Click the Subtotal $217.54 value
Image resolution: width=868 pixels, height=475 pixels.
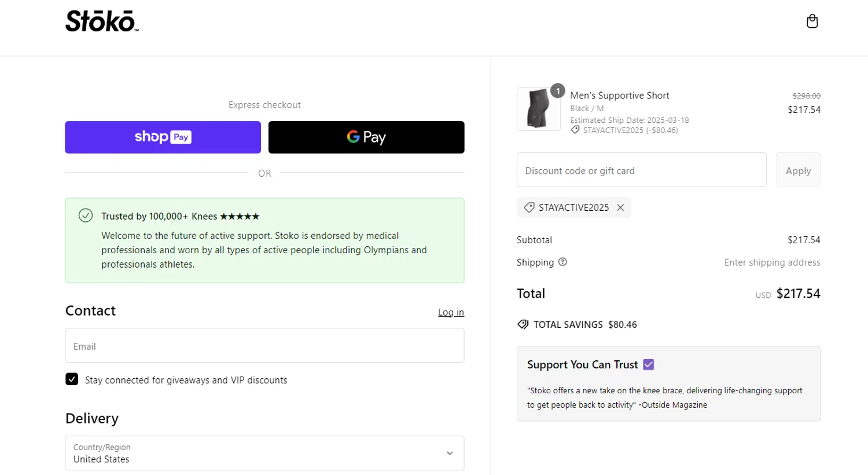804,240
